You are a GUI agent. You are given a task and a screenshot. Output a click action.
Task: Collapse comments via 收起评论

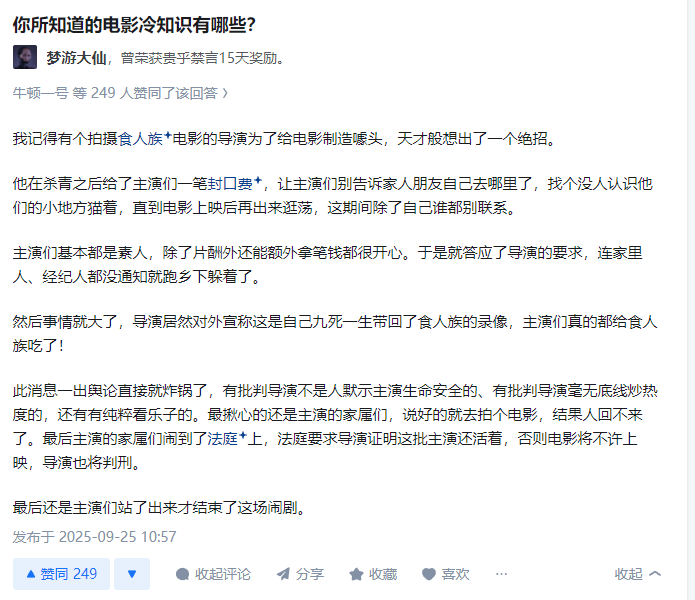213,574
